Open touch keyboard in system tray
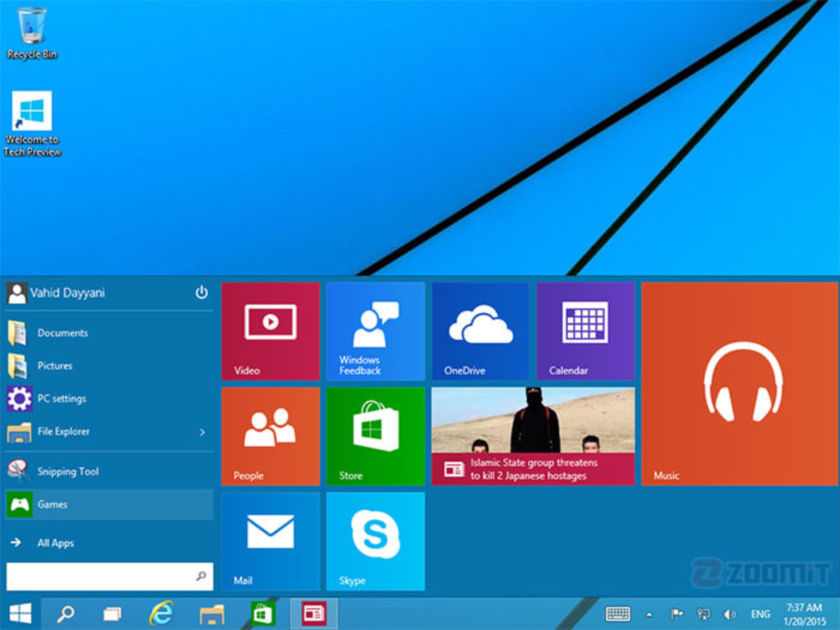 point(618,614)
